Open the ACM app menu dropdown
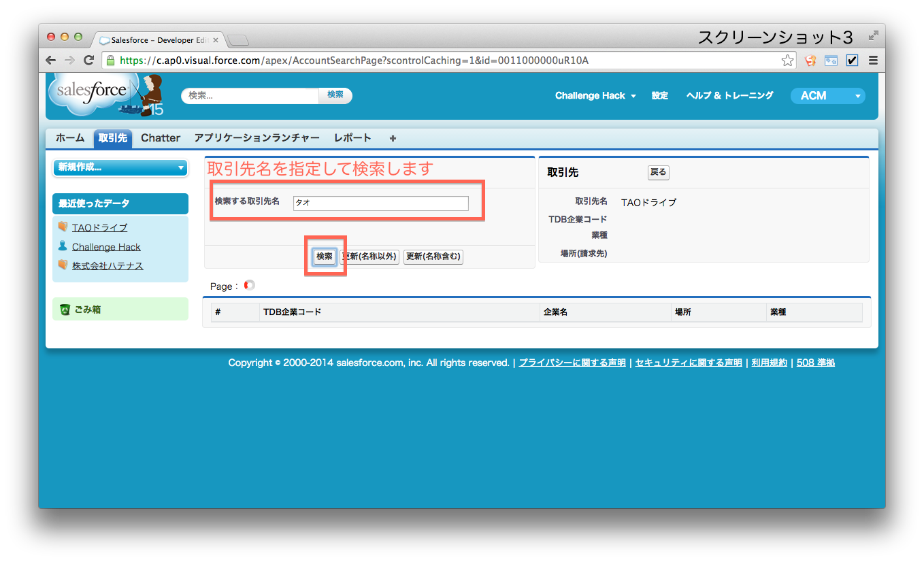 tap(827, 96)
